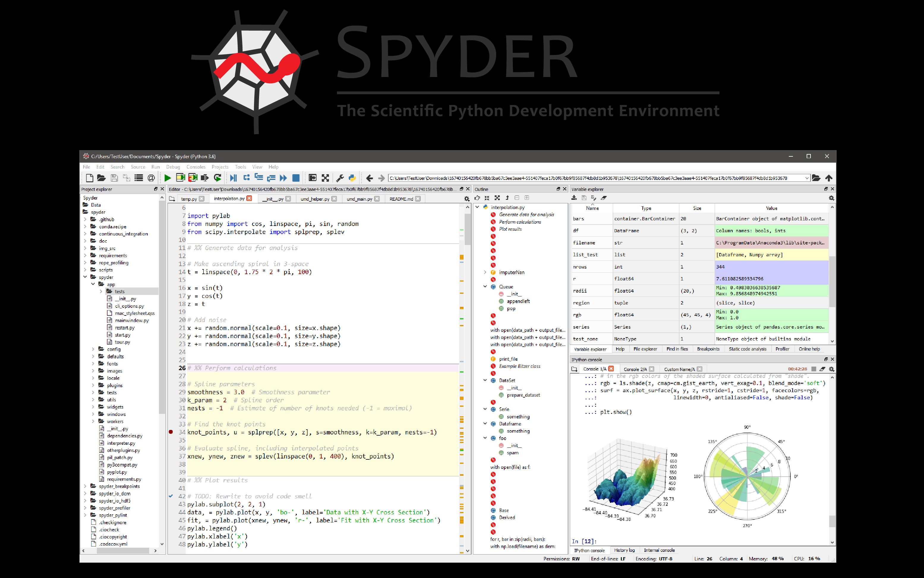
Task: Open the Static code analysis tab
Action: pyautogui.click(x=748, y=349)
